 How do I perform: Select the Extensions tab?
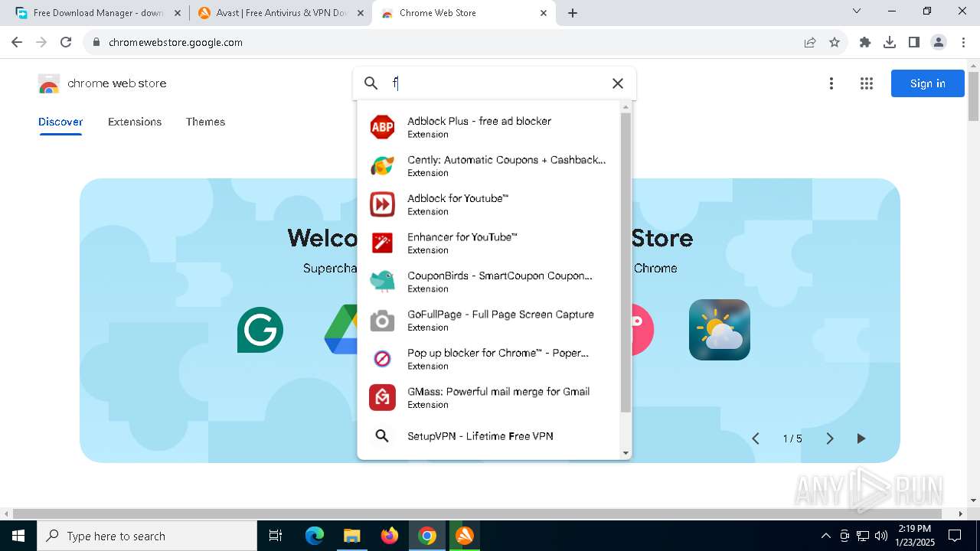tap(135, 122)
